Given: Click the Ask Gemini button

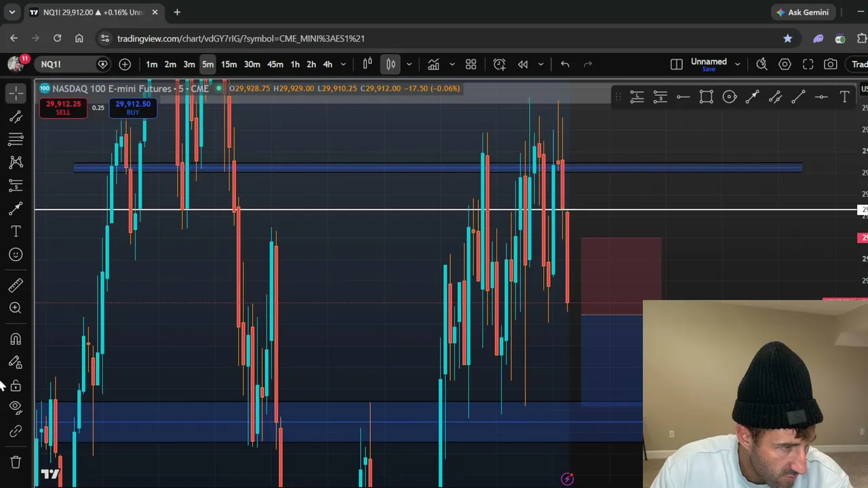Looking at the screenshot, I should (803, 12).
